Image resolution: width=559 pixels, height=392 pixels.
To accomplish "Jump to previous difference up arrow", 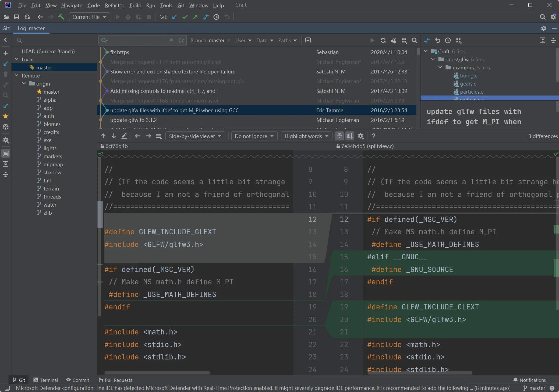I will (103, 136).
